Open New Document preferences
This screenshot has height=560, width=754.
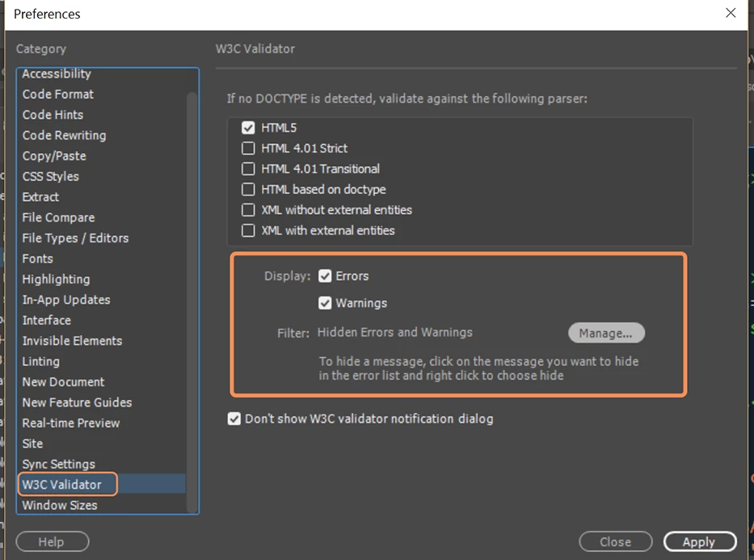102,382
